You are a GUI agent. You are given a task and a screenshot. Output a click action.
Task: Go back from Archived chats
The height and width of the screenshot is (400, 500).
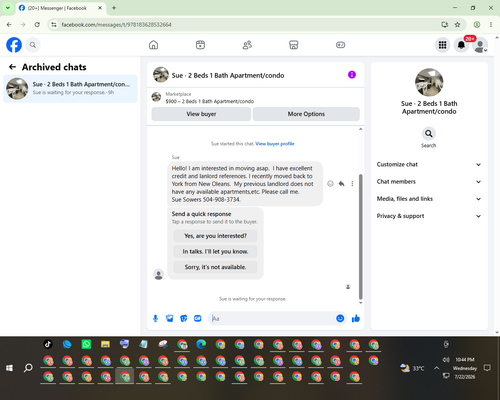click(x=12, y=67)
